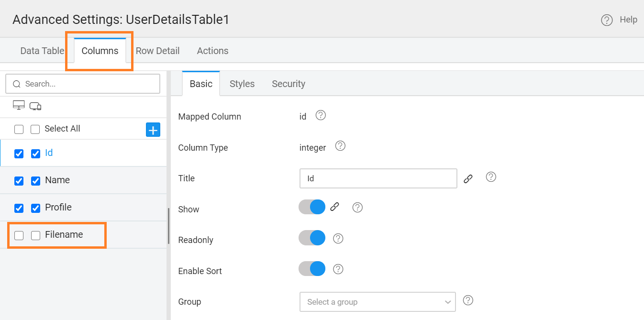Screen dimensions: 644x320
Task: Open the Styles tab
Action: coord(242,84)
